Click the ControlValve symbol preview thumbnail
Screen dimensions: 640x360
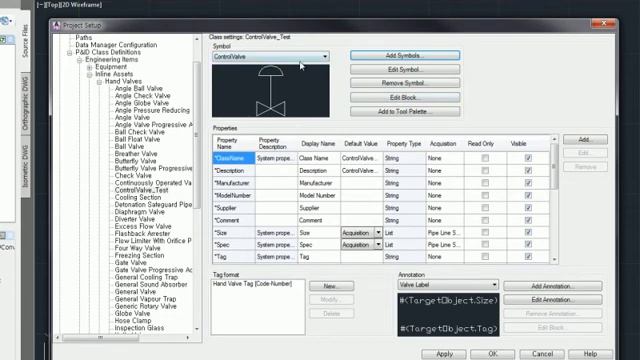(271, 91)
